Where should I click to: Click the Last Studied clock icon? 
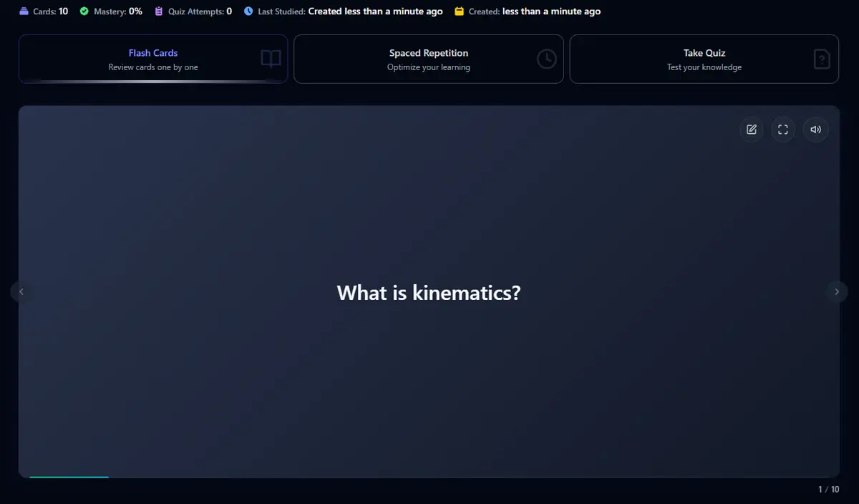click(248, 11)
